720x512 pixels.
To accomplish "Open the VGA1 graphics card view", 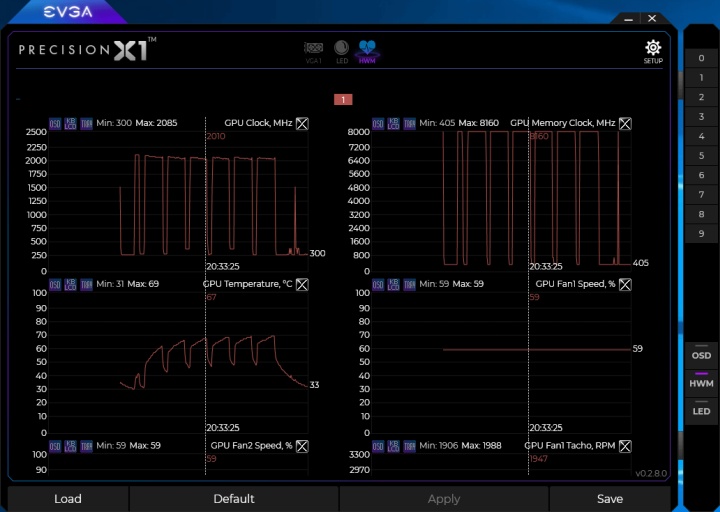I will (314, 52).
